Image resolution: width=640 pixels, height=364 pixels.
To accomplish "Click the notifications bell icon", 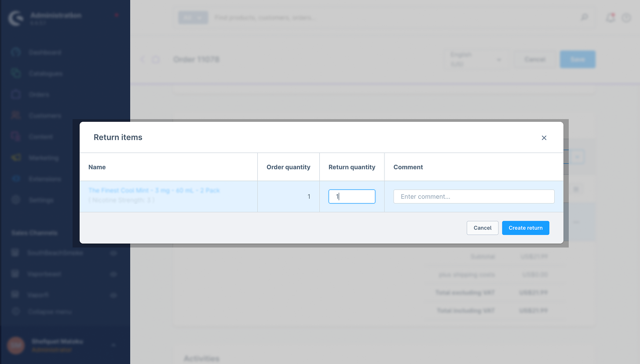I will 610,18.
